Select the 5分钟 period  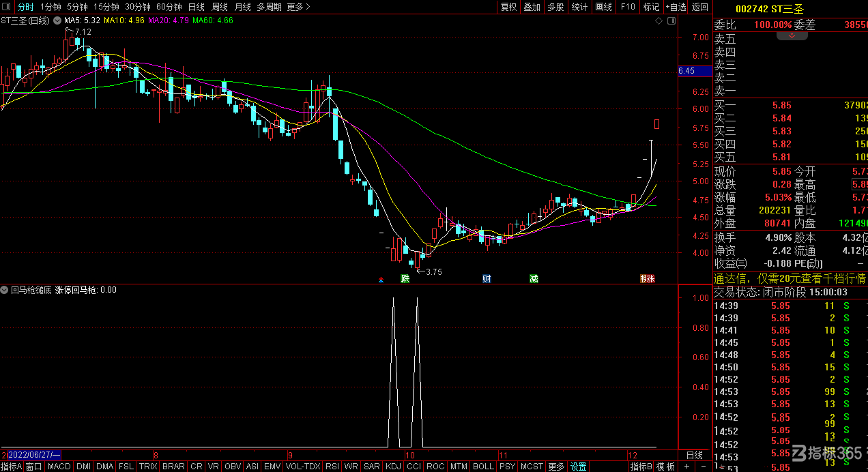point(77,7)
